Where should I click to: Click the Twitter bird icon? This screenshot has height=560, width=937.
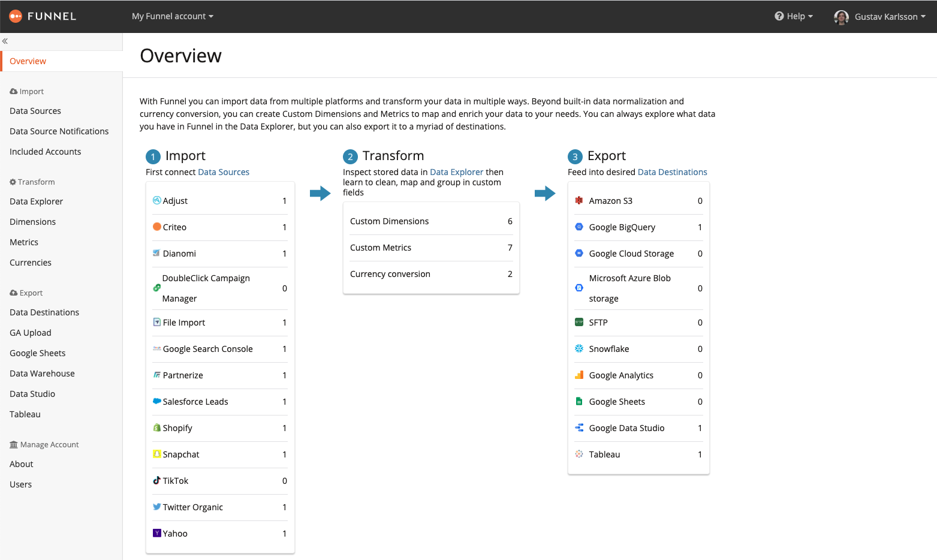(157, 507)
